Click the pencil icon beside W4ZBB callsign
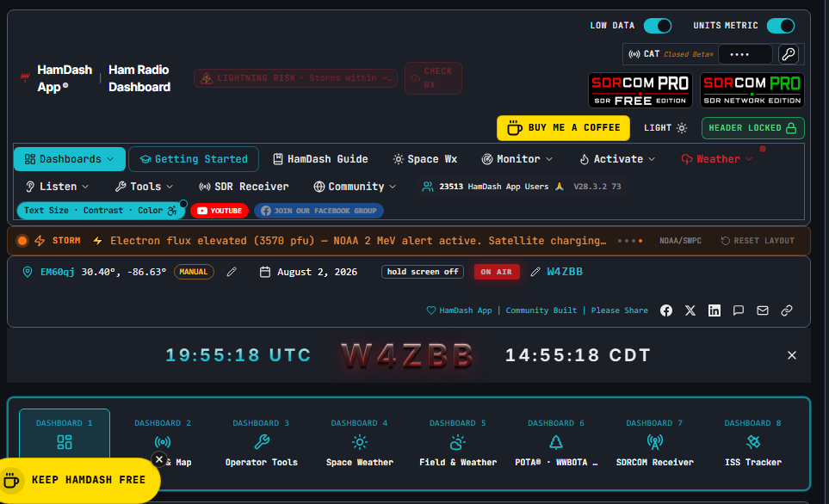The width and height of the screenshot is (829, 504). click(535, 272)
